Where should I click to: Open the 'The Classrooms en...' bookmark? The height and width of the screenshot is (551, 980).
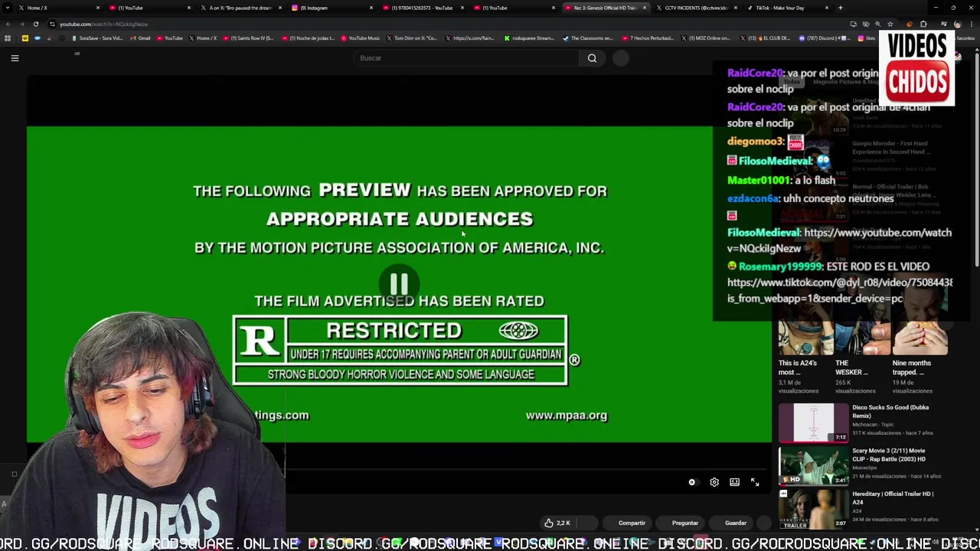[x=588, y=38]
